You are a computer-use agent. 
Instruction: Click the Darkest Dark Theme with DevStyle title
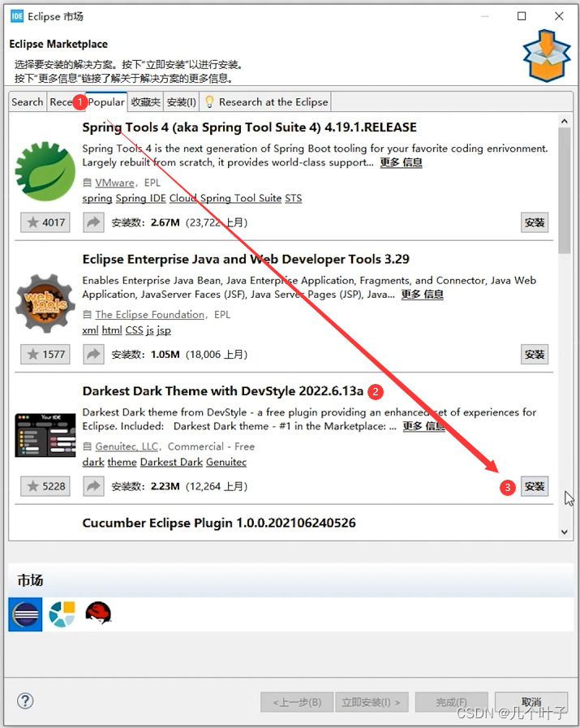(x=223, y=391)
